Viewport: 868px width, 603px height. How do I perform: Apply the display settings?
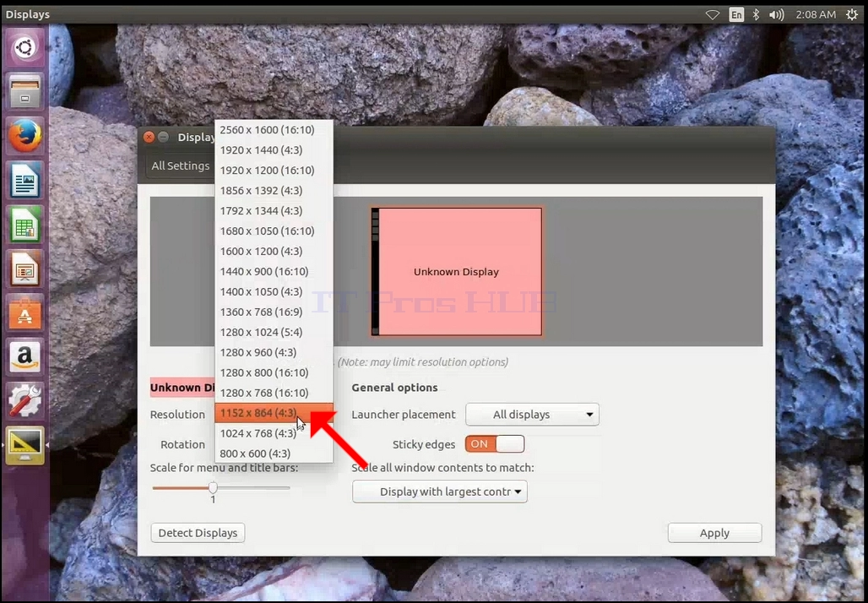point(714,533)
